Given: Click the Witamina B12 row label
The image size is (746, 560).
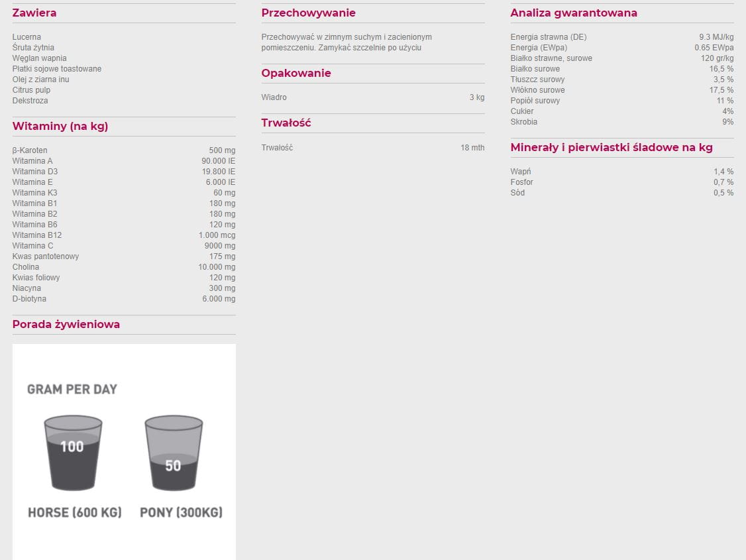Looking at the screenshot, I should point(37,235).
